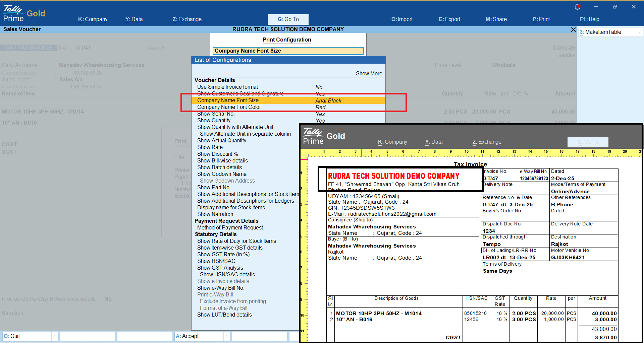The width and height of the screenshot is (644, 343).
Task: Collapse the right button bar chevron
Action: coord(640,32)
